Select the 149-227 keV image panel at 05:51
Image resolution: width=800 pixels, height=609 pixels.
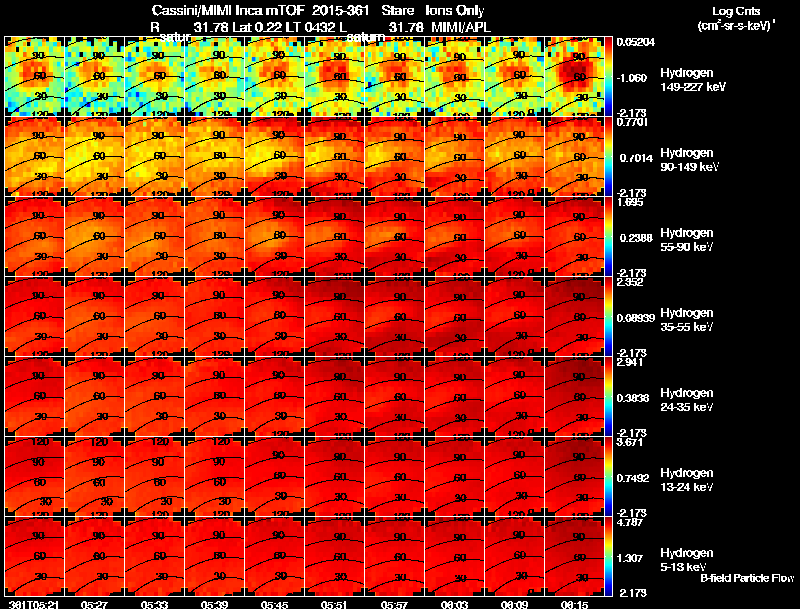pos(335,77)
